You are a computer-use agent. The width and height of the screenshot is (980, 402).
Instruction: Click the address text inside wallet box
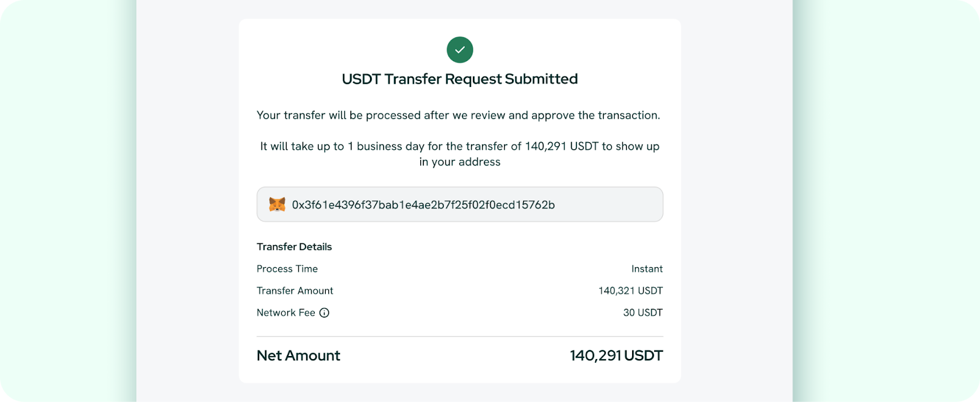(x=423, y=205)
